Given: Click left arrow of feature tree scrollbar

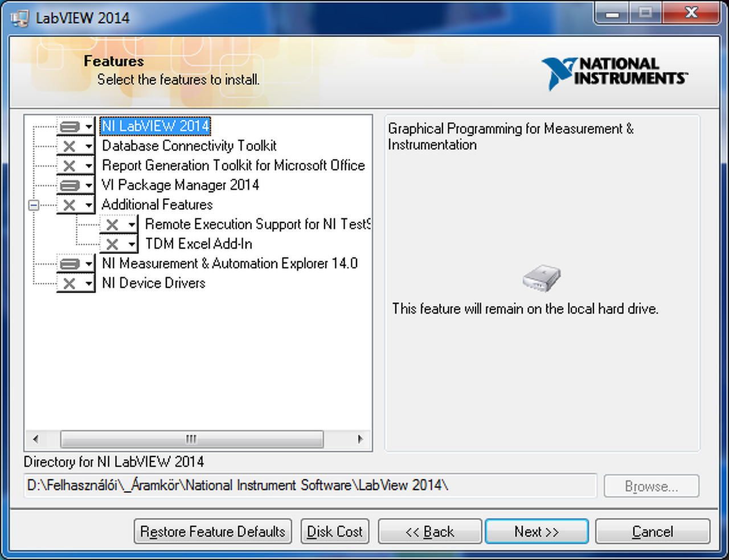Looking at the screenshot, I should tap(36, 439).
